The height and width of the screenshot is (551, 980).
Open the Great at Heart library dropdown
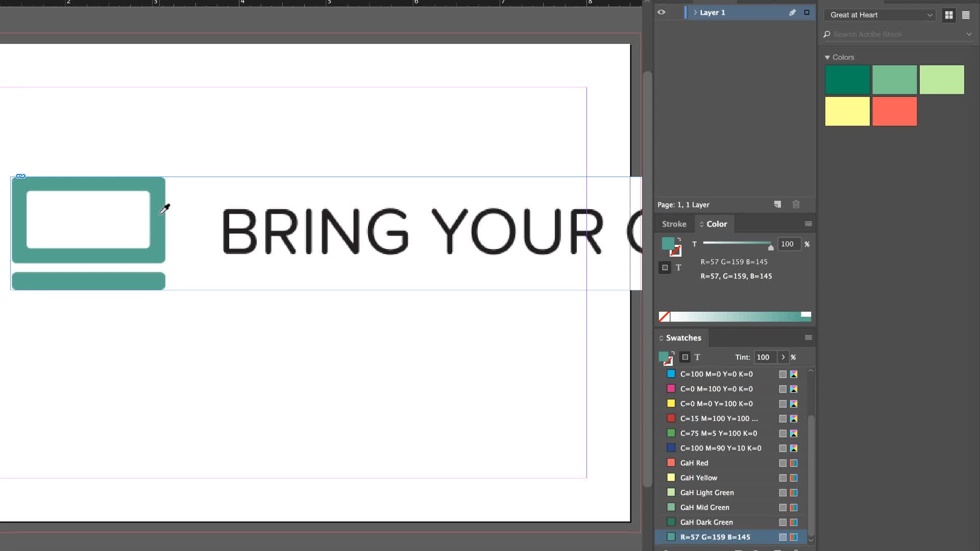point(880,15)
